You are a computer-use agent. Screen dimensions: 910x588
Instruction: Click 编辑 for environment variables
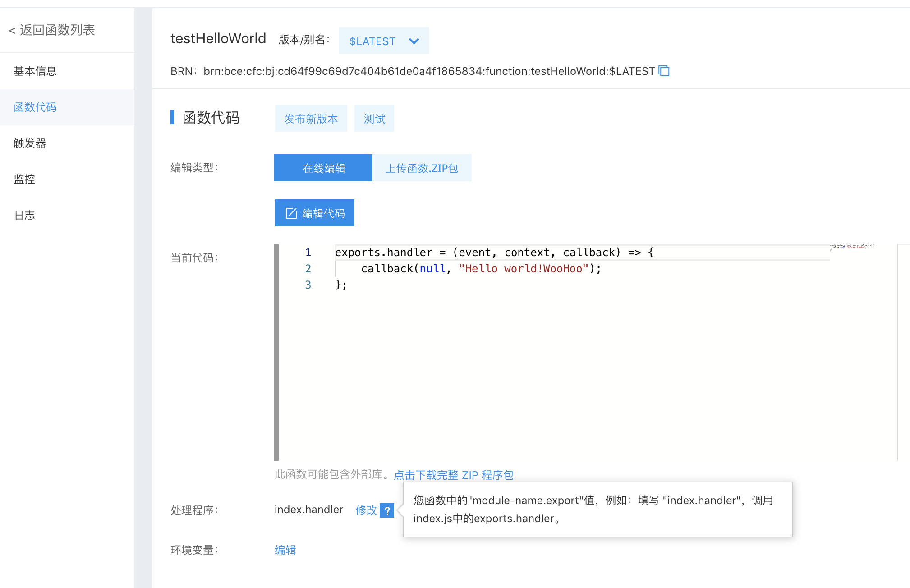click(x=285, y=550)
